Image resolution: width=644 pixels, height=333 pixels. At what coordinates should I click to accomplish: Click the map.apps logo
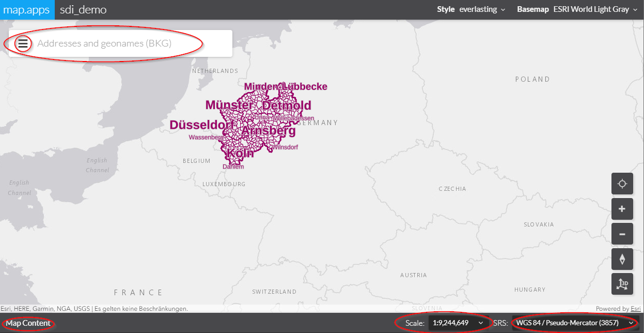[27, 9]
